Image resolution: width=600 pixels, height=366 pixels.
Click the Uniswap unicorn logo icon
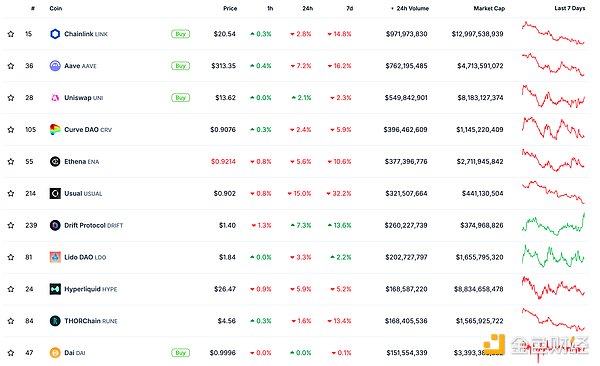55,98
